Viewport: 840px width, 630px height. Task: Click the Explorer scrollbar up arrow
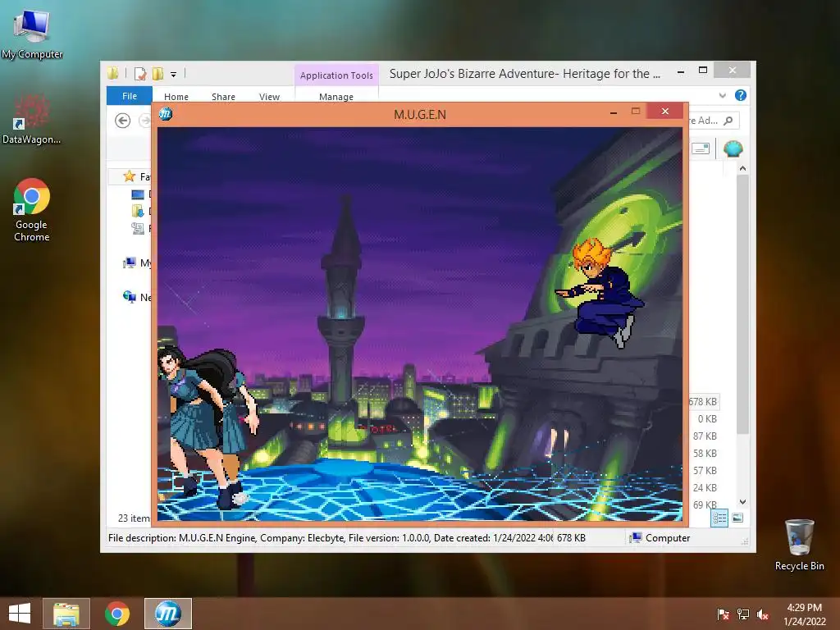pos(742,169)
